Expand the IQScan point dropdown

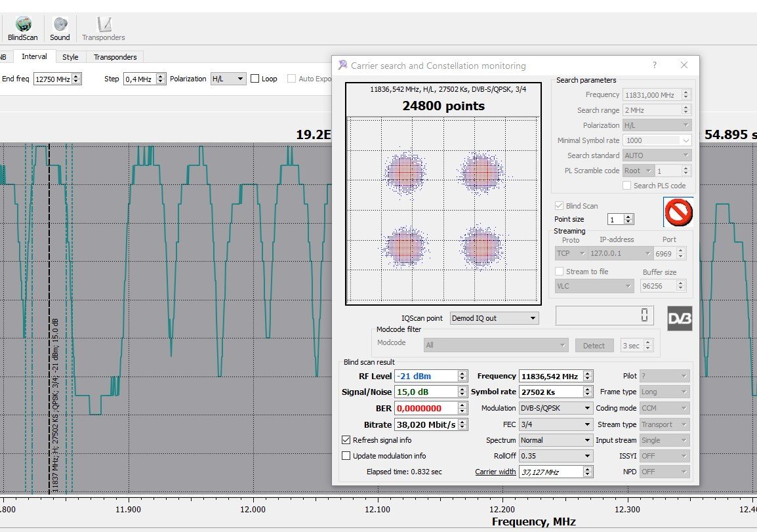tap(494, 318)
